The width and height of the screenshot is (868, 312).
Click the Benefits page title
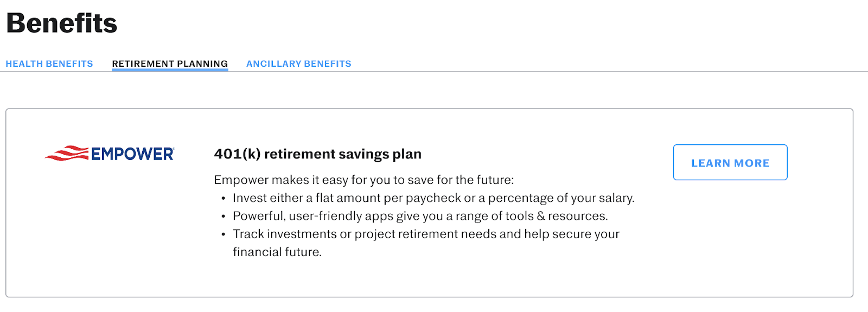62,23
